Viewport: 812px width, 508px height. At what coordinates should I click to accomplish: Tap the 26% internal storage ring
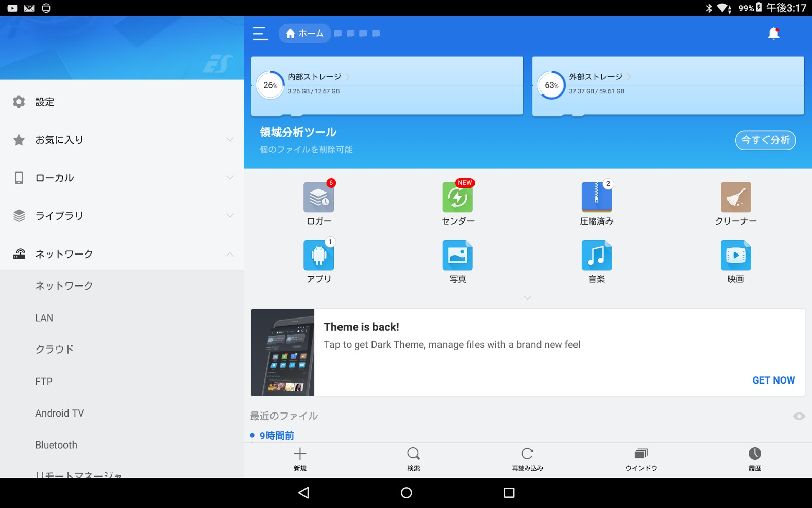pyautogui.click(x=270, y=85)
